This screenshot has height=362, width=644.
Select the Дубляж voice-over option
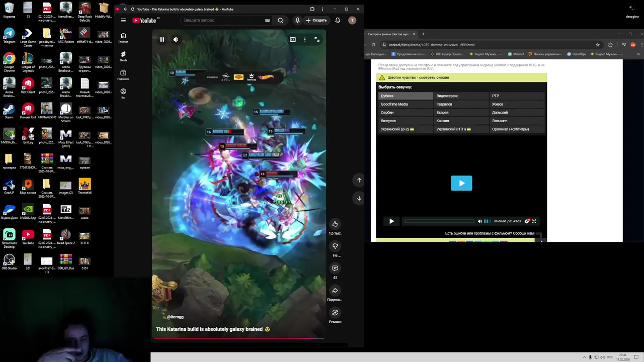point(406,96)
